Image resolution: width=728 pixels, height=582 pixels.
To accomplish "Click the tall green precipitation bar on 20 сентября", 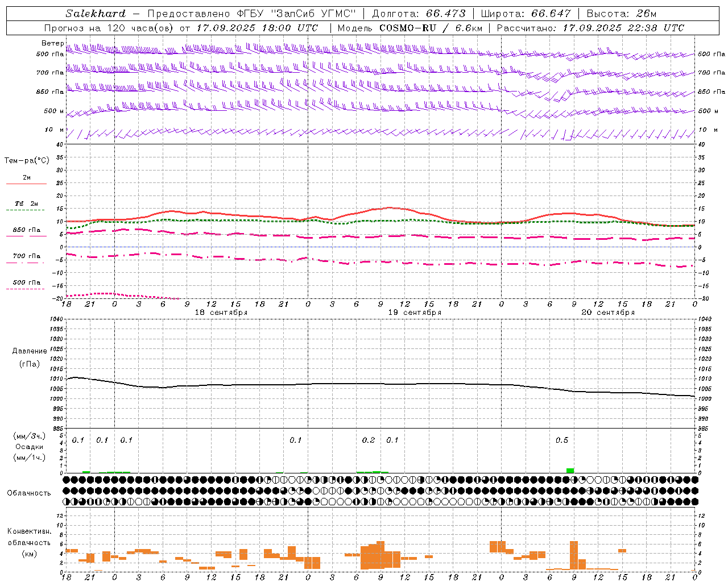I will click(570, 471).
